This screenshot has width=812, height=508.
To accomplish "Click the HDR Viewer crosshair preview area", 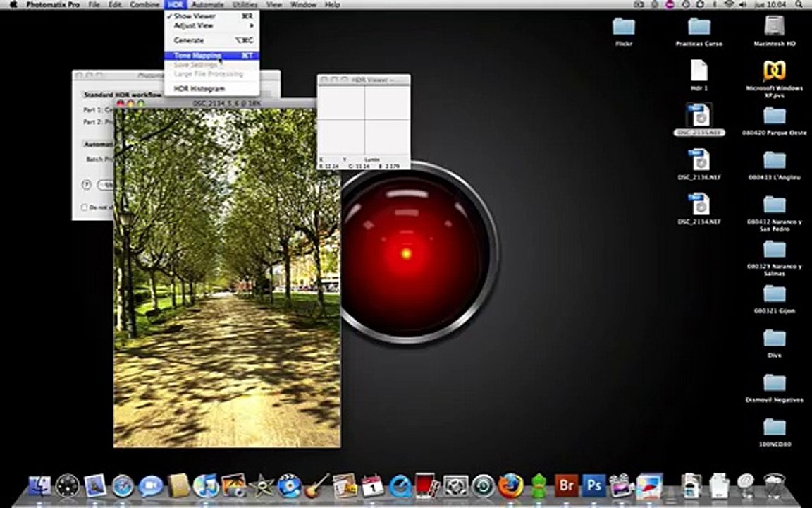I will tap(364, 120).
